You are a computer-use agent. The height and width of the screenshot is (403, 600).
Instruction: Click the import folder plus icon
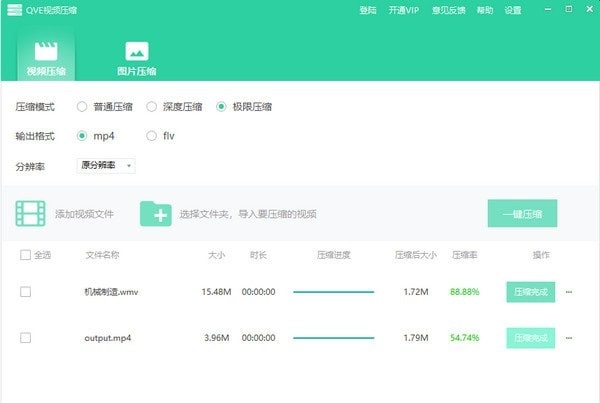click(x=156, y=213)
